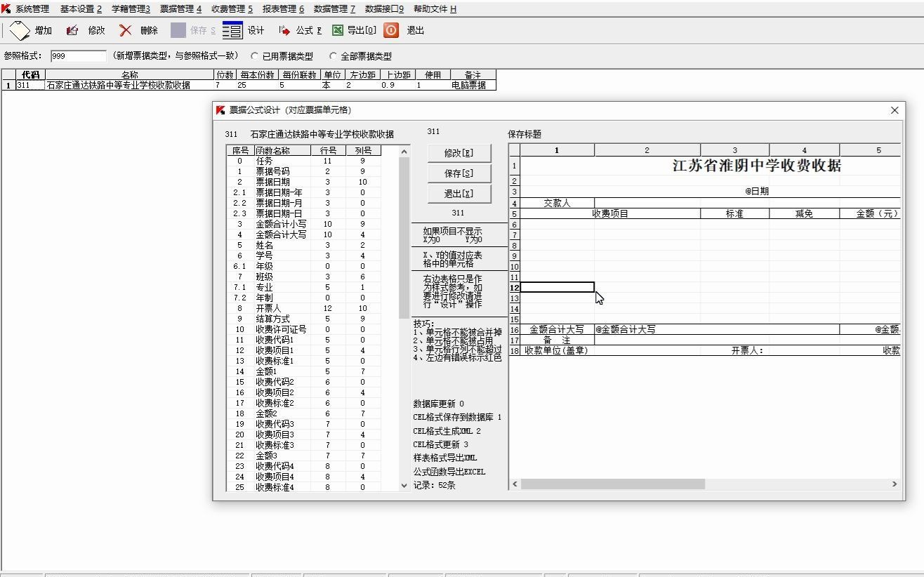Open the 帮助文件 menu
Image resolution: width=924 pixels, height=577 pixels.
435,9
